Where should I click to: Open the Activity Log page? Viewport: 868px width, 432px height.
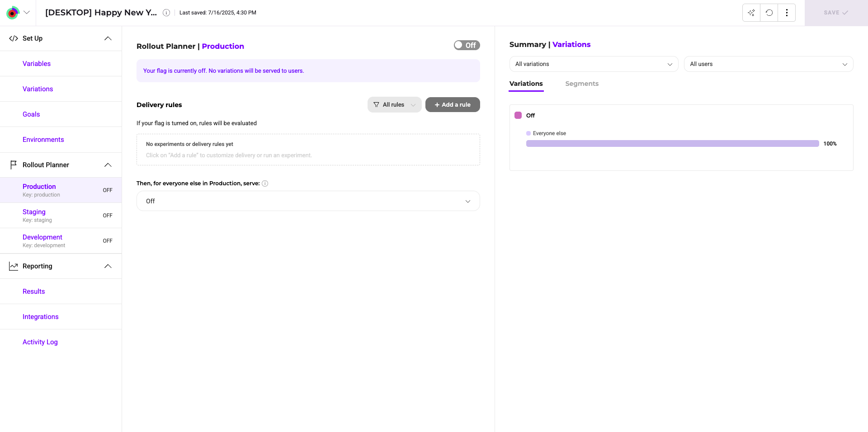point(40,342)
